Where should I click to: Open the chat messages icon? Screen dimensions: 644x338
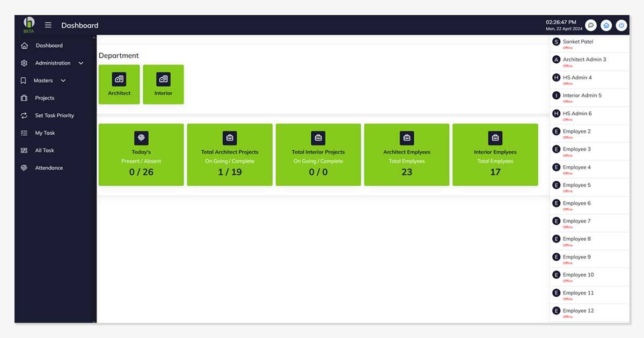591,25
